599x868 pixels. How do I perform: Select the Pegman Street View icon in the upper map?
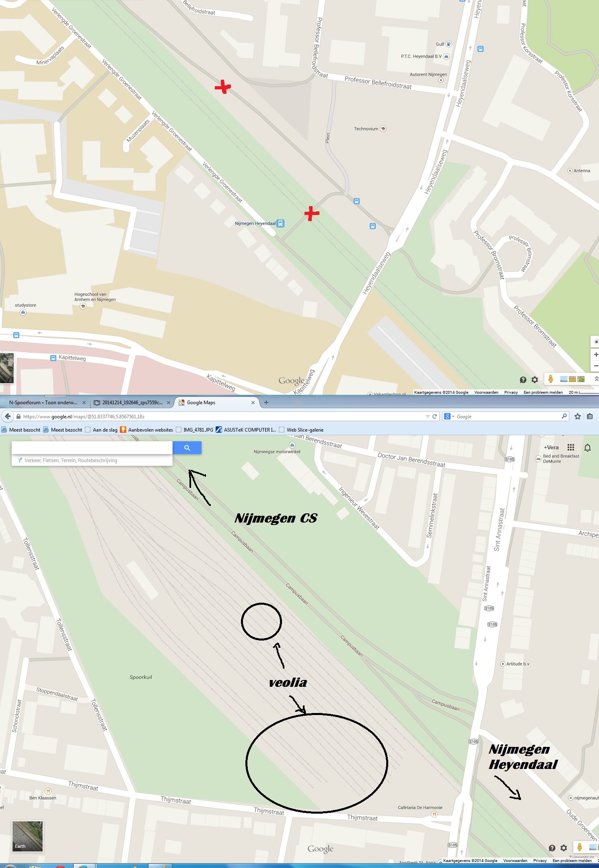click(x=551, y=379)
